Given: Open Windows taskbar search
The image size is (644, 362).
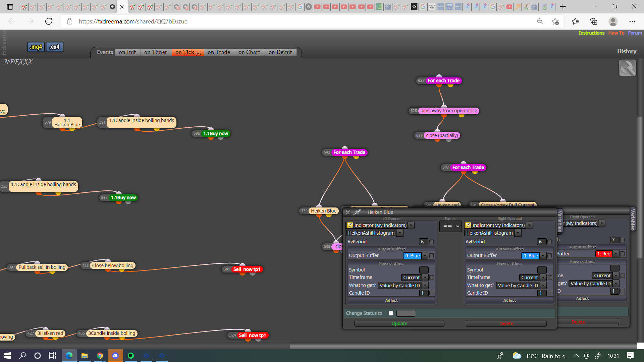Looking at the screenshot, I should pyautogui.click(x=22, y=356).
